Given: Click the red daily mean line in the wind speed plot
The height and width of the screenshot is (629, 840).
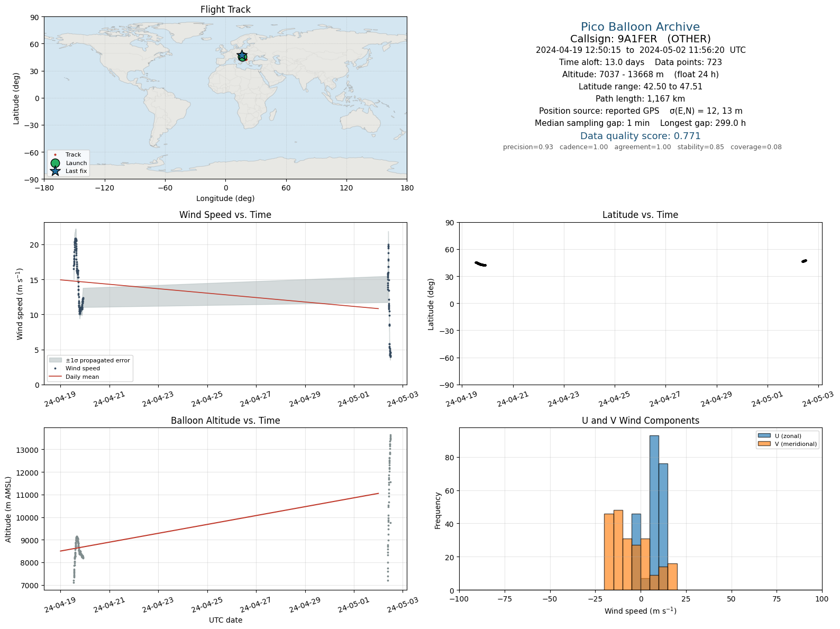Looking at the screenshot, I should pyautogui.click(x=220, y=294).
